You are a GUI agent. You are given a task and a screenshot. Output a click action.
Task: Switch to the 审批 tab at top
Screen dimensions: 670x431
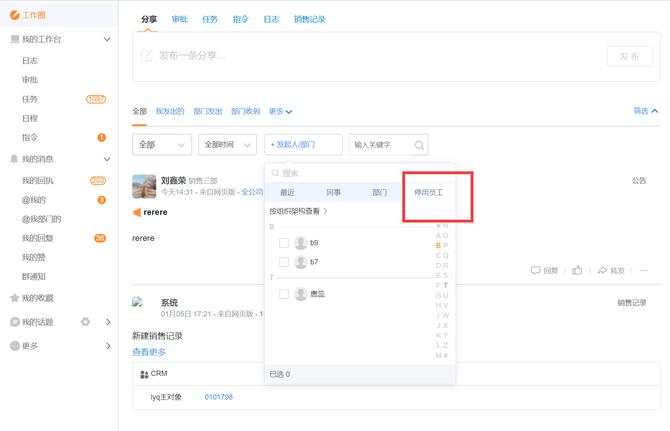coord(180,19)
